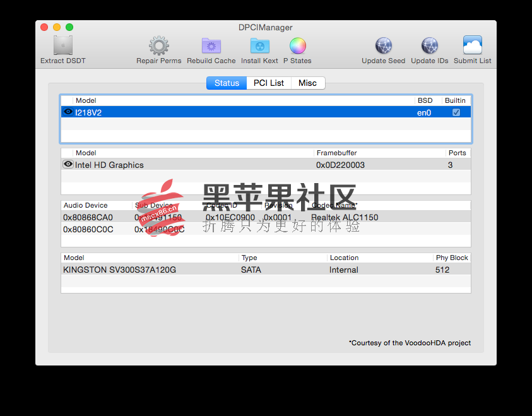Toggle the Builtin checkbox for en0

point(456,112)
